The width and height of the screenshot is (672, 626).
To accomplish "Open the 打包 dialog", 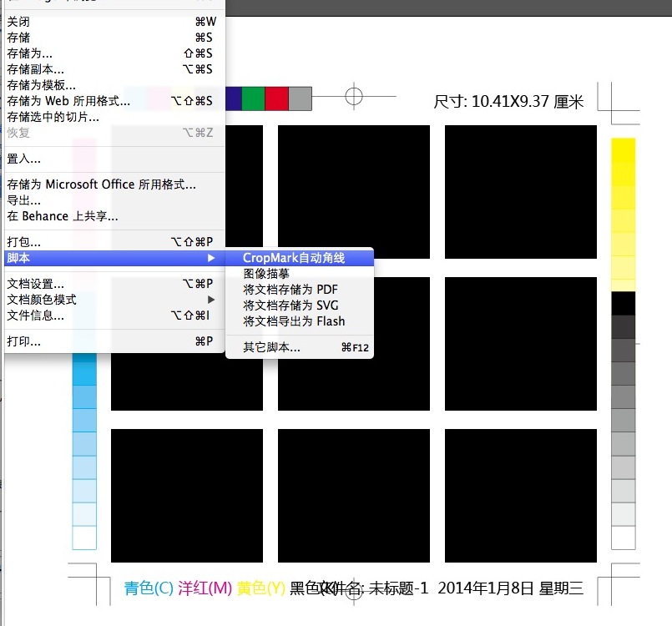I will point(25,241).
